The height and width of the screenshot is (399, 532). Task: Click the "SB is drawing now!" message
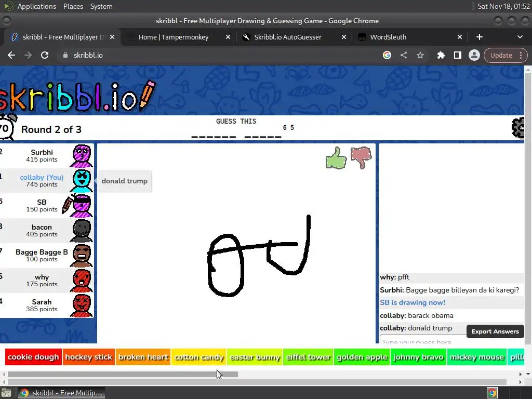[x=412, y=303]
